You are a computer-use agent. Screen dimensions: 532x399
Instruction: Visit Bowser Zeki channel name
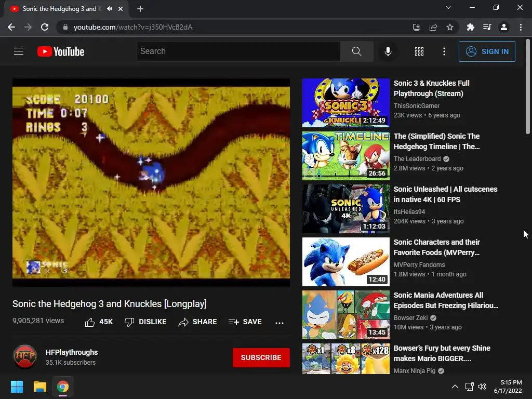point(410,317)
